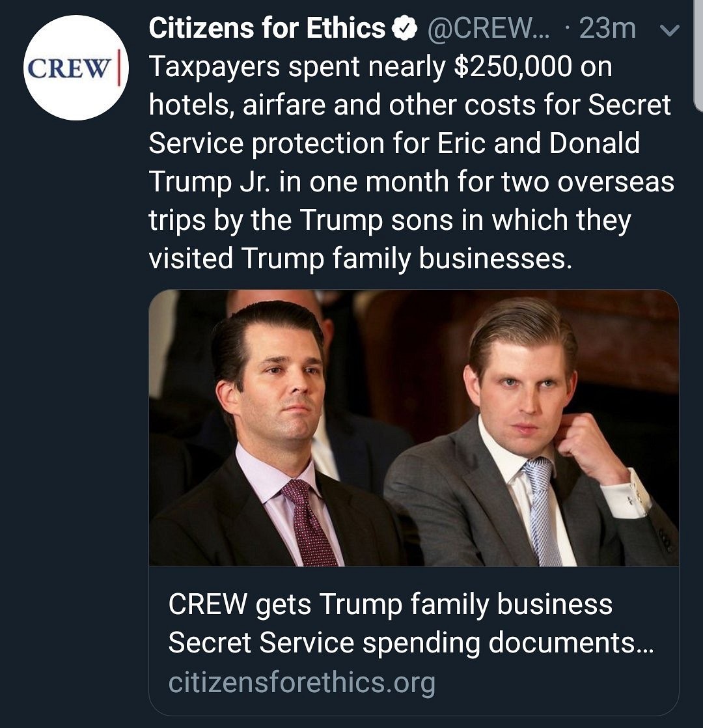Visit the citizensforethics.org domain link
703x728 pixels.
click(x=301, y=682)
